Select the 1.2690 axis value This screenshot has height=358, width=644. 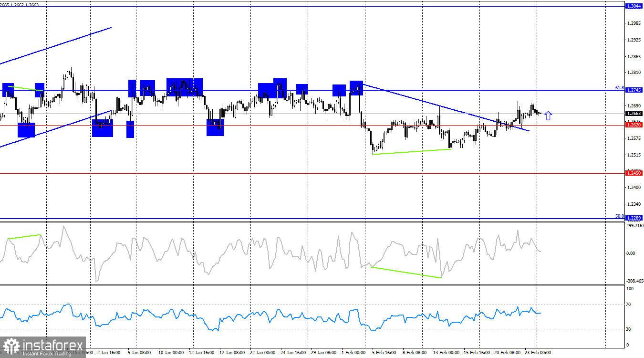click(x=635, y=105)
